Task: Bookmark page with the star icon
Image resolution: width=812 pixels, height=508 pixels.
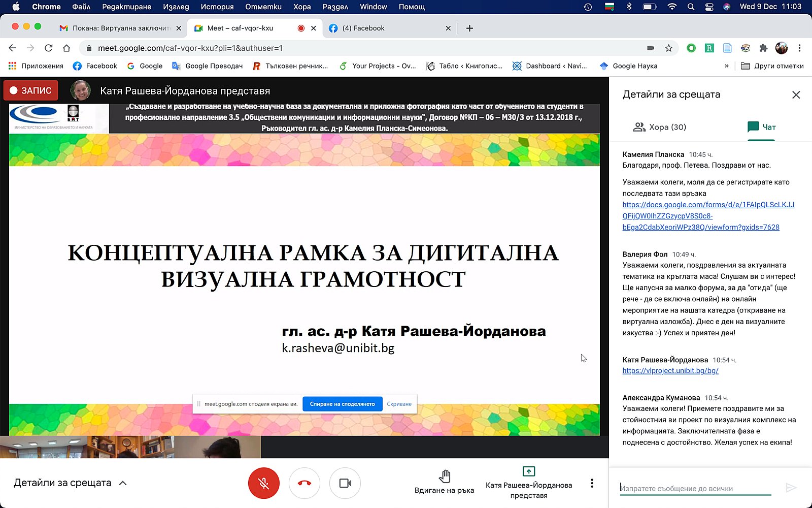Action: [668, 48]
